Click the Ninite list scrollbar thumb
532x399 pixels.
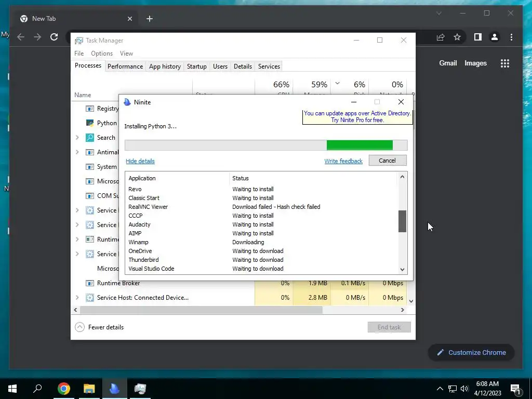tap(402, 221)
